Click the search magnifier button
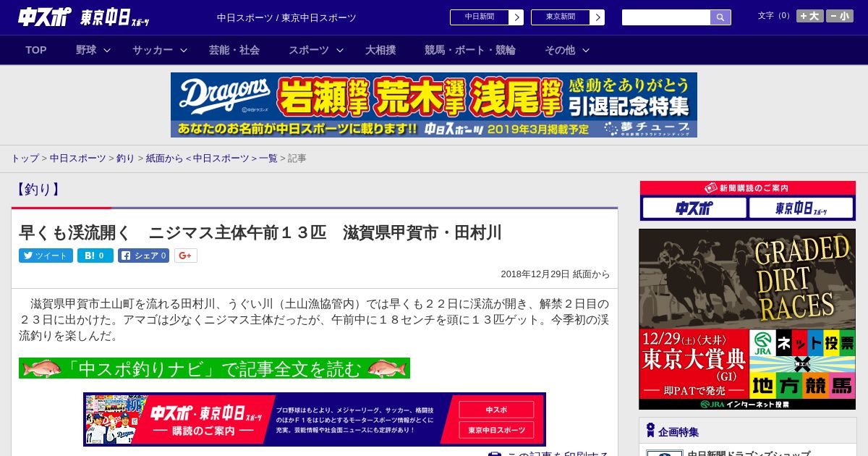Viewport: 868px width, 456px height. click(x=720, y=17)
